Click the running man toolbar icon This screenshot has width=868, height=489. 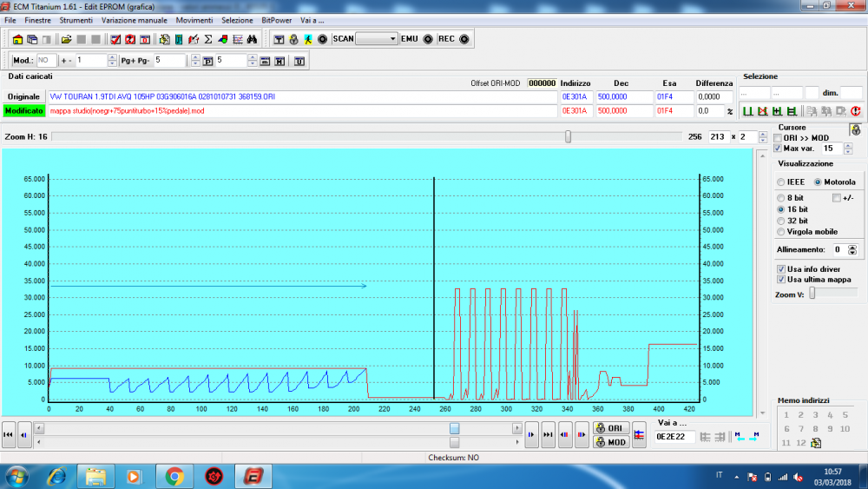pyautogui.click(x=307, y=39)
